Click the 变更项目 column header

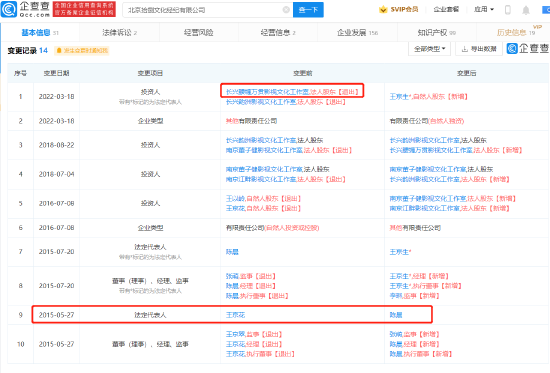pos(150,73)
